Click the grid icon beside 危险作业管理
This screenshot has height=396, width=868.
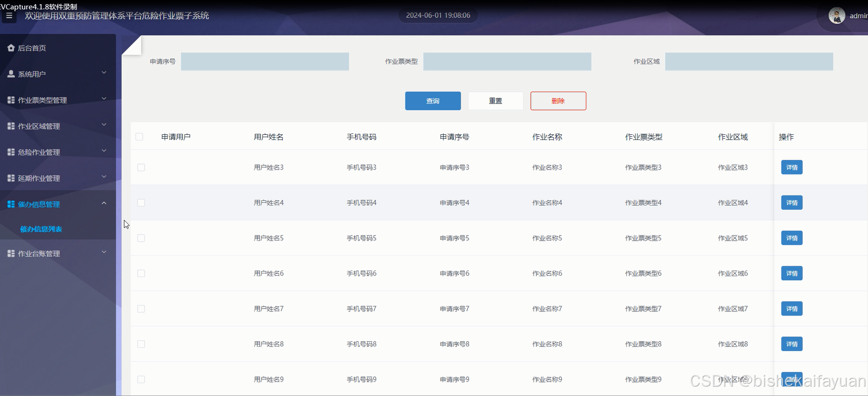click(x=11, y=152)
